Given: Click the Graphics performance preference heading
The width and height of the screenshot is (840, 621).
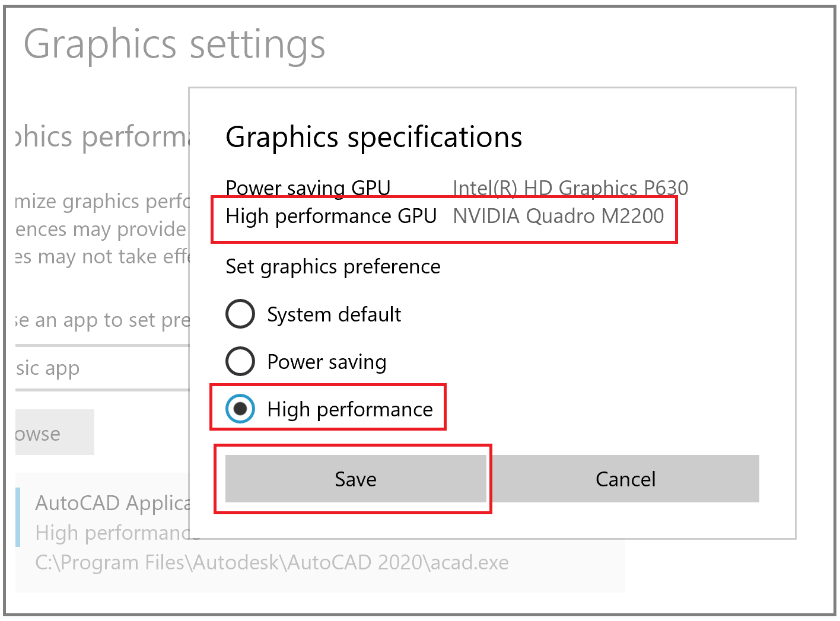Looking at the screenshot, I should (x=101, y=137).
